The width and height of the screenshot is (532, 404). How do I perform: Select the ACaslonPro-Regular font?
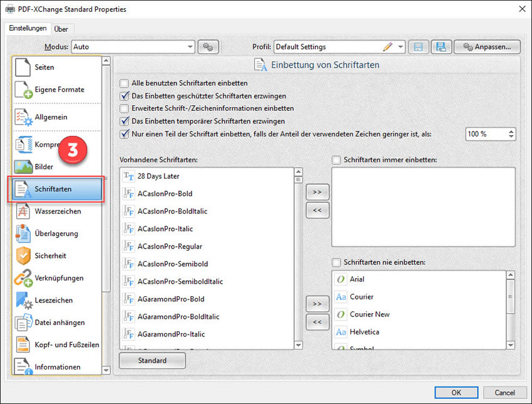tap(207, 247)
